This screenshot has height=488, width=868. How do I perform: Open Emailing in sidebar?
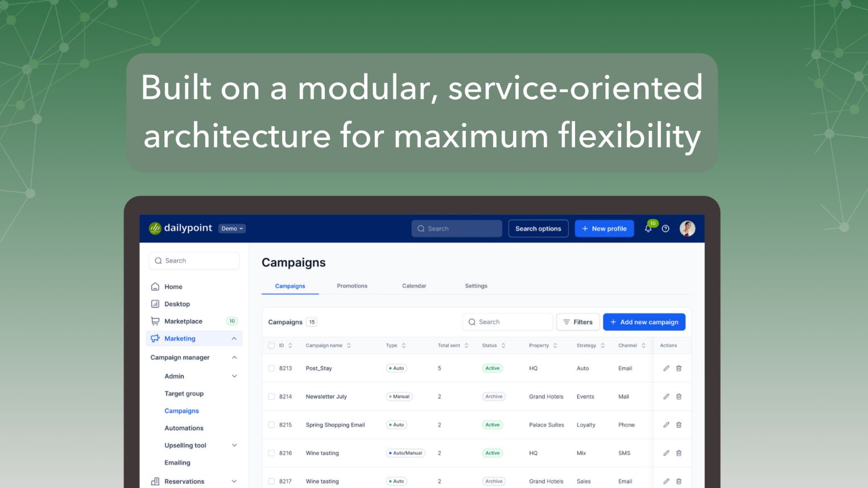pyautogui.click(x=177, y=463)
